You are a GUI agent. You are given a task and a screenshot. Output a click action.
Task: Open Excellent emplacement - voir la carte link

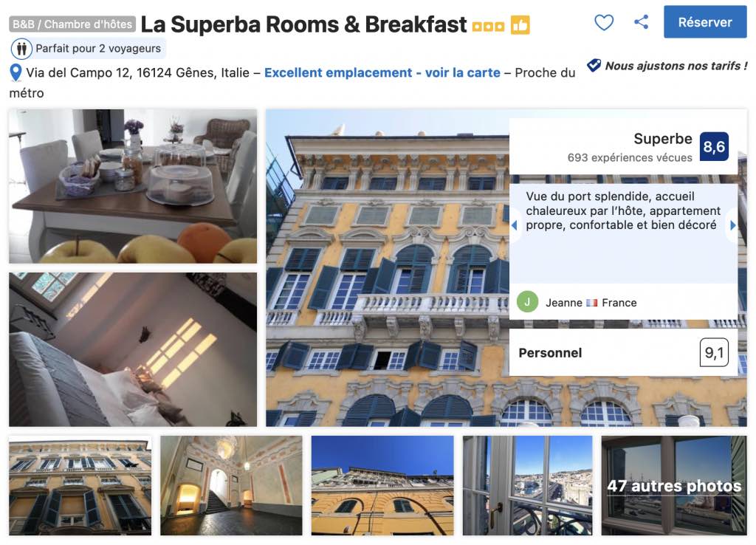(x=382, y=73)
